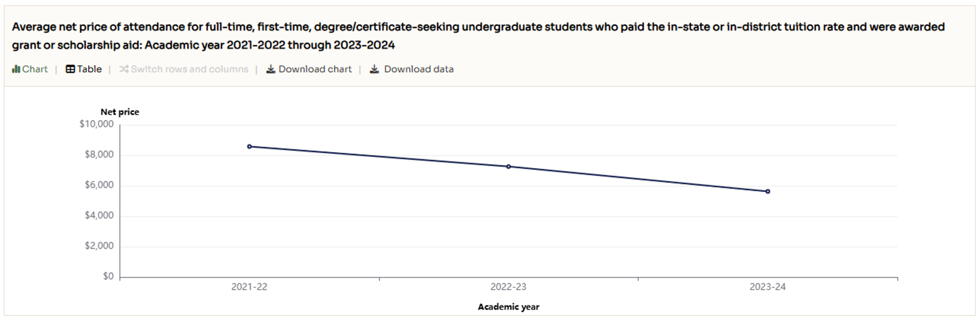Click the Net price axis title

(x=120, y=112)
